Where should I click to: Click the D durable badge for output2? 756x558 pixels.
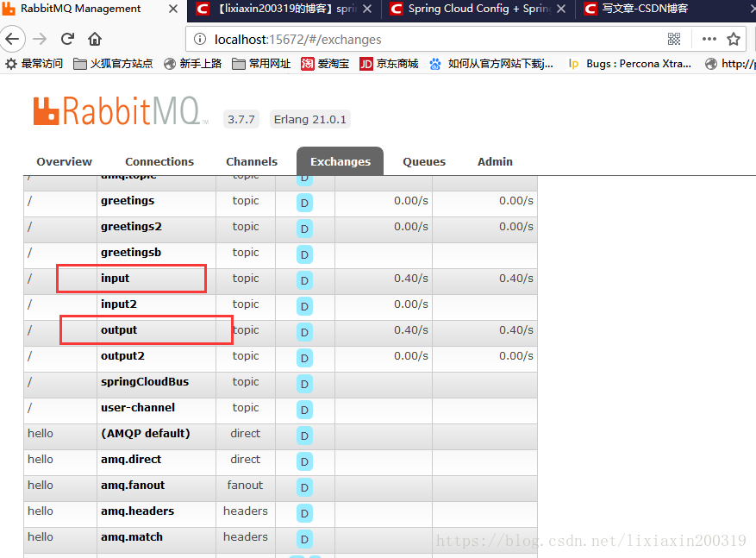[304, 358]
